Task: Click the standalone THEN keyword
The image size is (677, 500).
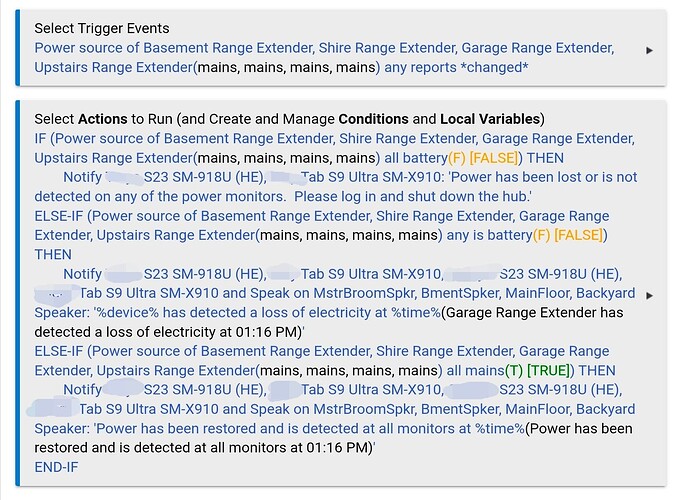Action: click(x=53, y=254)
